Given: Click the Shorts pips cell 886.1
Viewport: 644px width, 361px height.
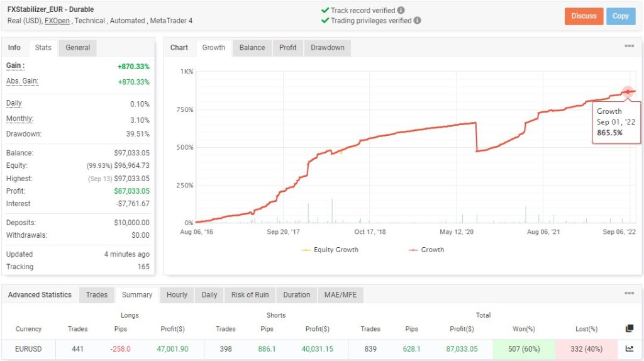Looking at the screenshot, I should [267, 349].
